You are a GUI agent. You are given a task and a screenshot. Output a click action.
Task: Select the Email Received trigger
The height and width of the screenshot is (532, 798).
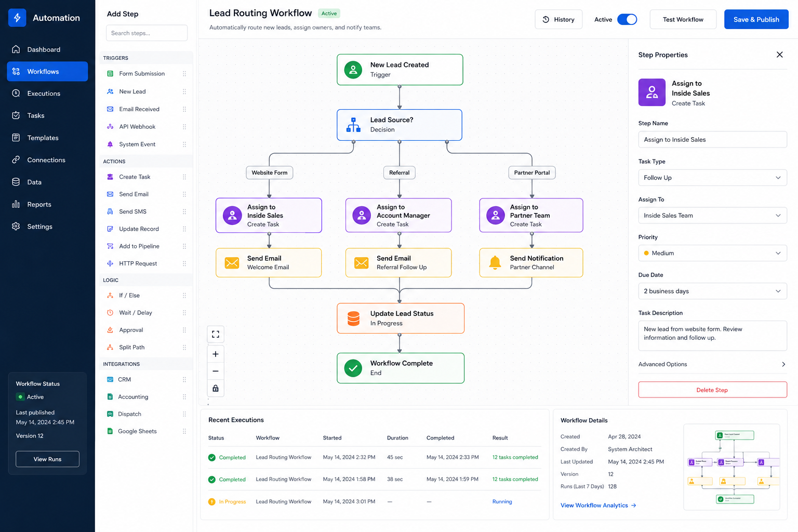click(147, 109)
